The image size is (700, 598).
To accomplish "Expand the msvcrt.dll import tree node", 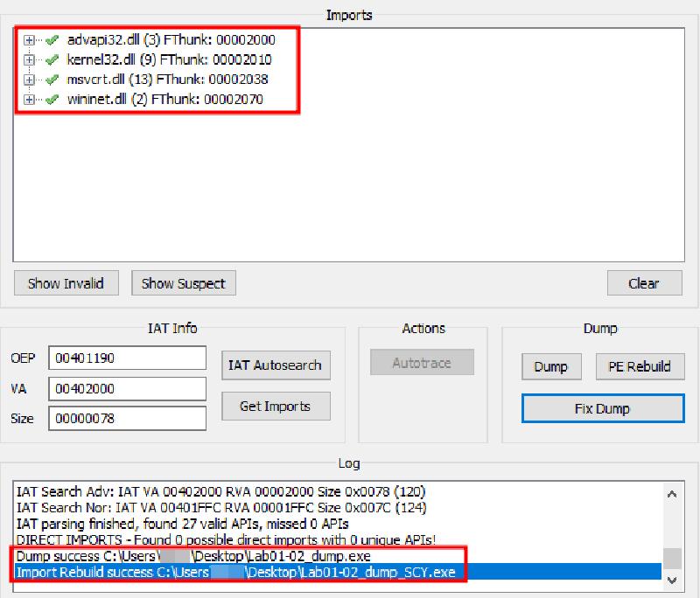I will [29, 80].
